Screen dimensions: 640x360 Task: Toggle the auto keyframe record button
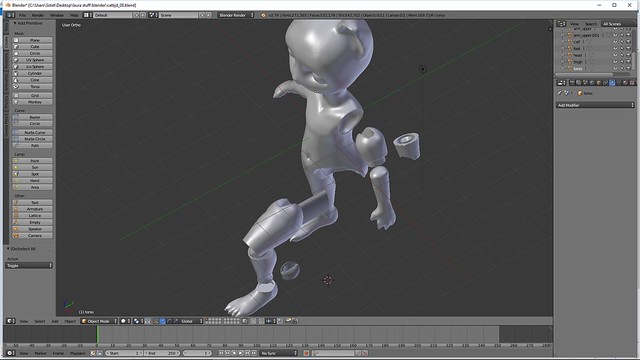(306, 353)
